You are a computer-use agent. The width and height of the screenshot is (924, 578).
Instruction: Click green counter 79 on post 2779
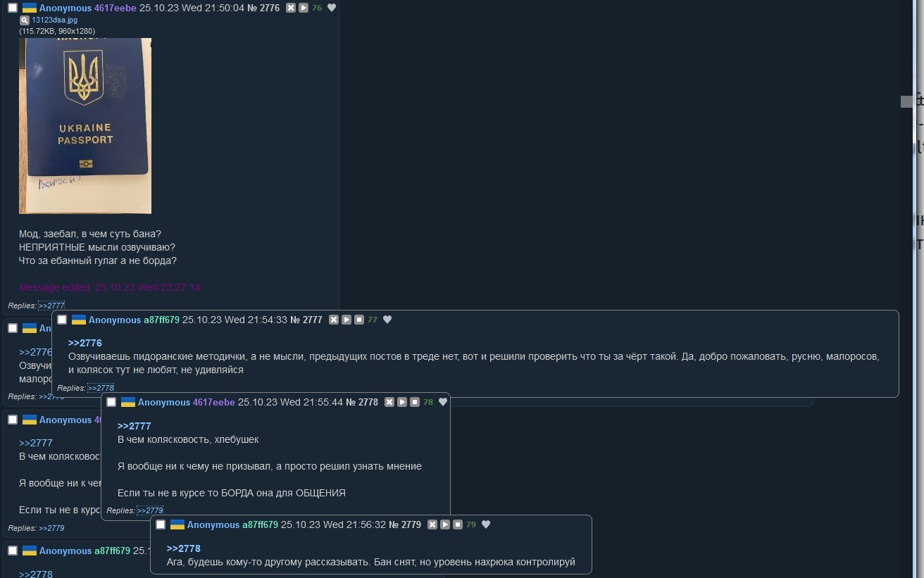pos(471,524)
